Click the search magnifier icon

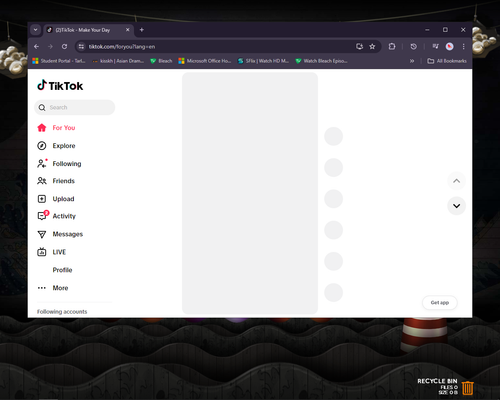(42, 107)
